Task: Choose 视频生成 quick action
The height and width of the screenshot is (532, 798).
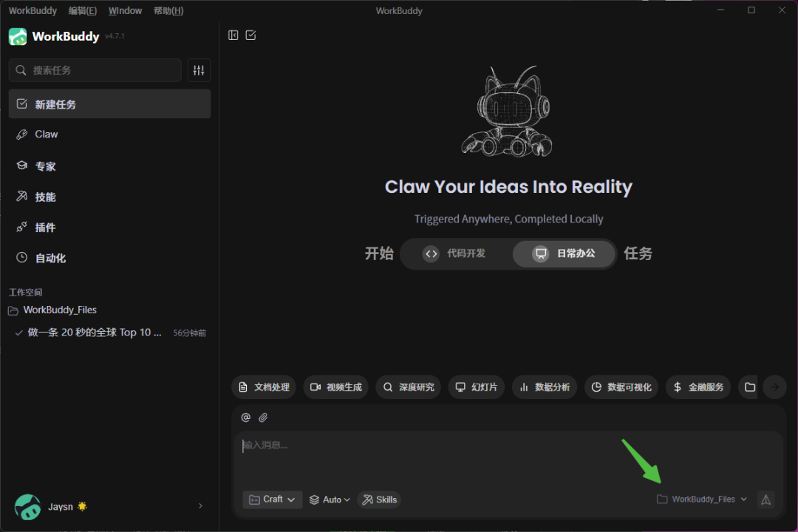Action: (336, 387)
